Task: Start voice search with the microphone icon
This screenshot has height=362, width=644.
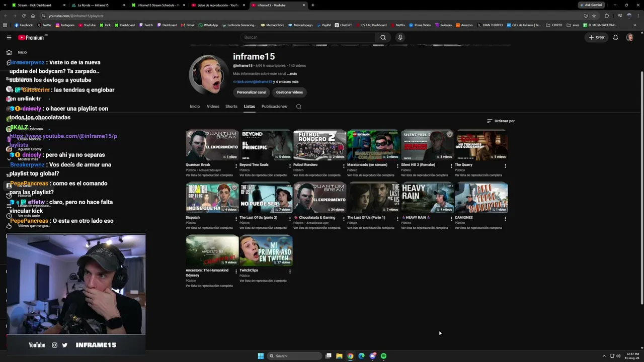Action: pos(400,37)
